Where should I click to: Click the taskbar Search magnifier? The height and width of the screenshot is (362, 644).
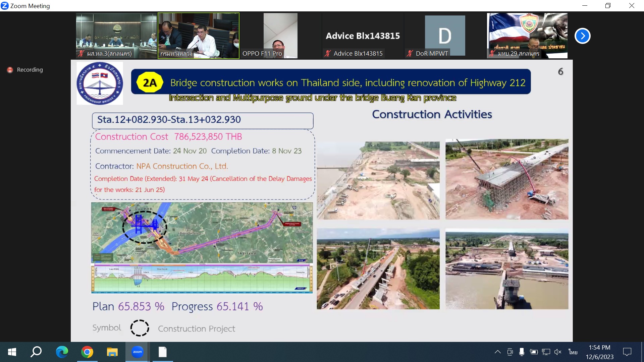tap(36, 352)
